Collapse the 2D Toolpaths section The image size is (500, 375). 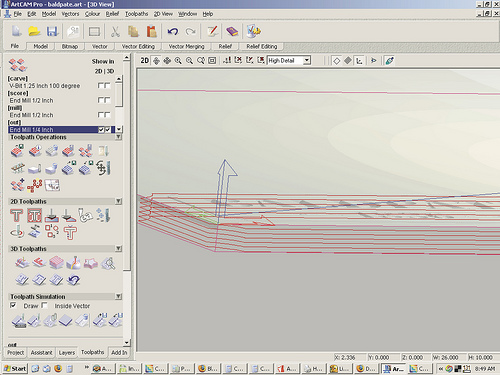coord(118,201)
